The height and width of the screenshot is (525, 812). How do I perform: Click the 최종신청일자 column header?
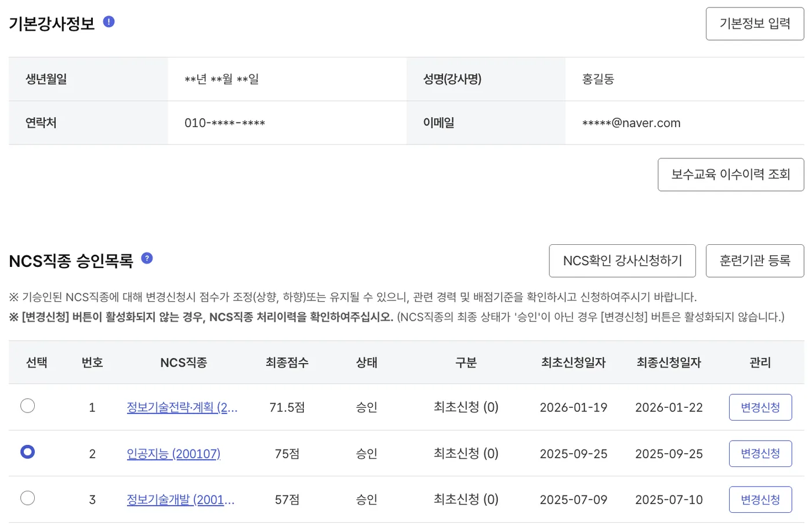tap(669, 363)
